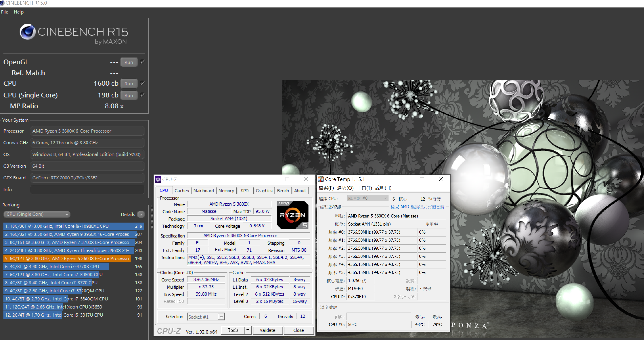
Task: Select ranking row Intel Core i7-3720QM CPU
Action: tap(73, 291)
